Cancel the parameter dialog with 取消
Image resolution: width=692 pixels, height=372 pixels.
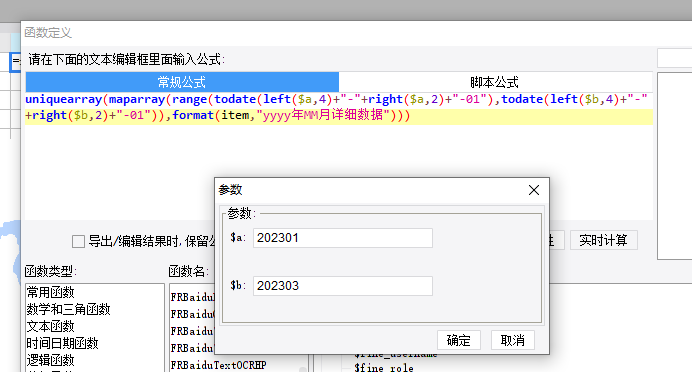[x=512, y=340]
